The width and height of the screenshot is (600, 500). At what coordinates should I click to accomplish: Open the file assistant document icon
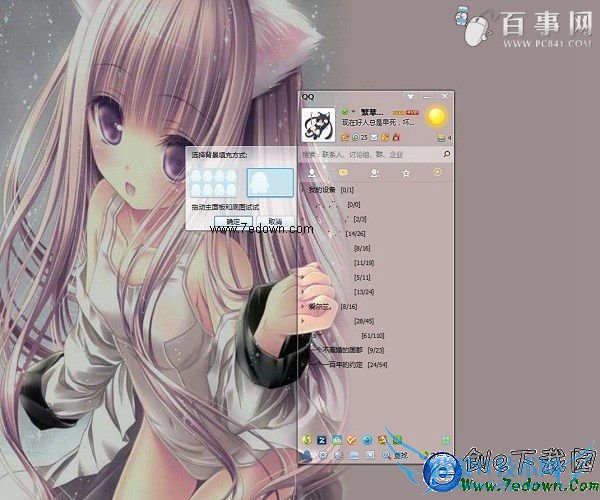point(370,455)
